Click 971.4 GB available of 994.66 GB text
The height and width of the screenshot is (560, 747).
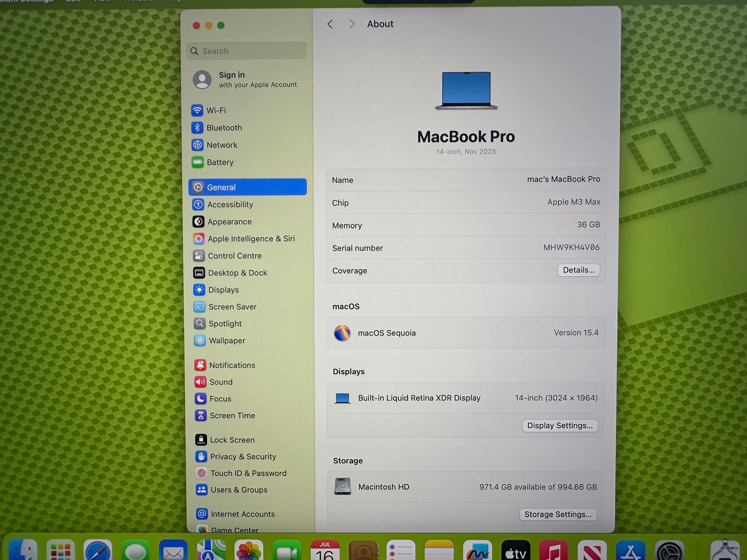coord(538,487)
